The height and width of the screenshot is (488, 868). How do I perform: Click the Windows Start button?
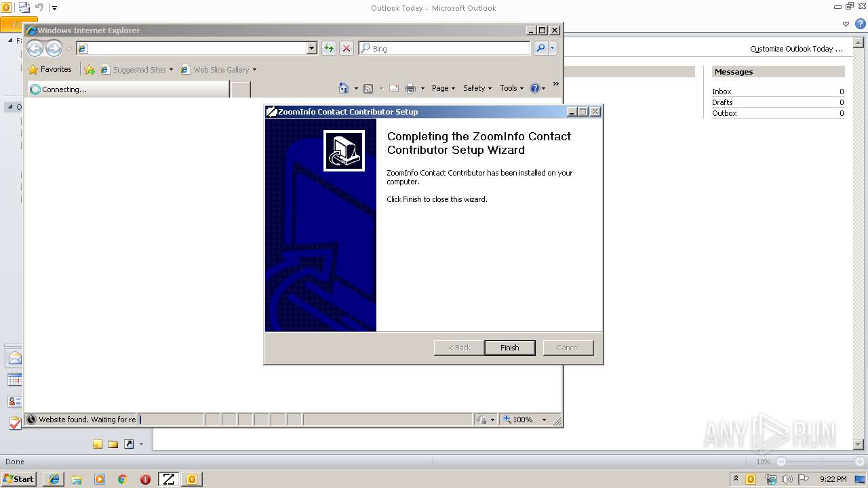[19, 479]
